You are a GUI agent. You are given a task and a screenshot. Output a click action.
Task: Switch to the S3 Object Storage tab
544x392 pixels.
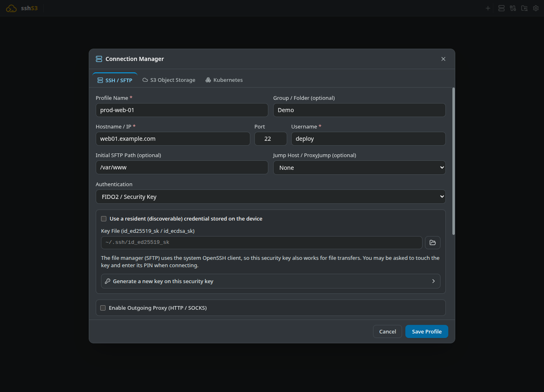coord(169,80)
